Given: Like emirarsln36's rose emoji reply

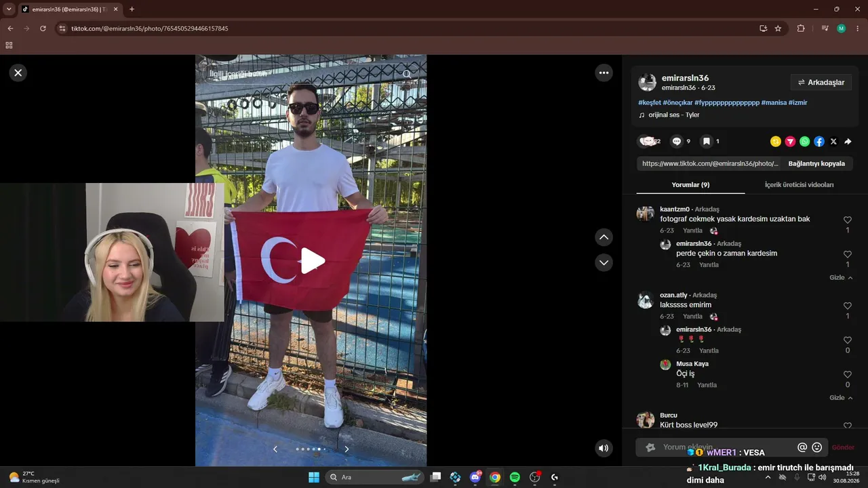Looking at the screenshot, I should (x=848, y=340).
